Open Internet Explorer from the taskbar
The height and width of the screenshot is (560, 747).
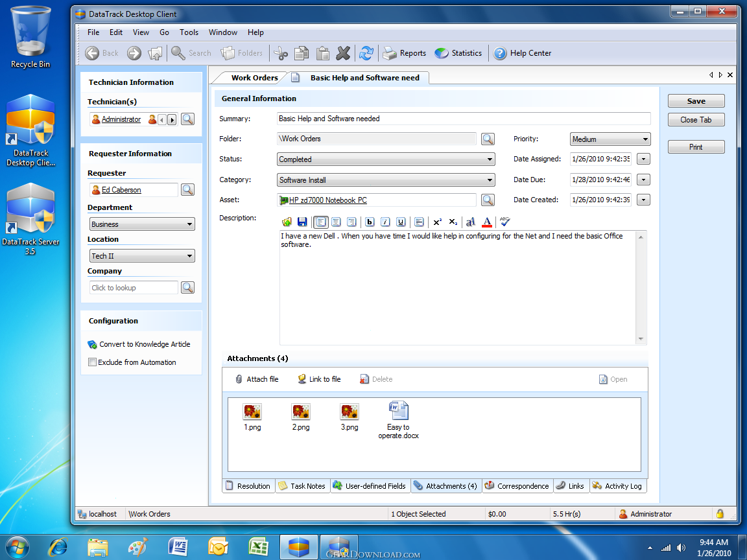coord(58,547)
